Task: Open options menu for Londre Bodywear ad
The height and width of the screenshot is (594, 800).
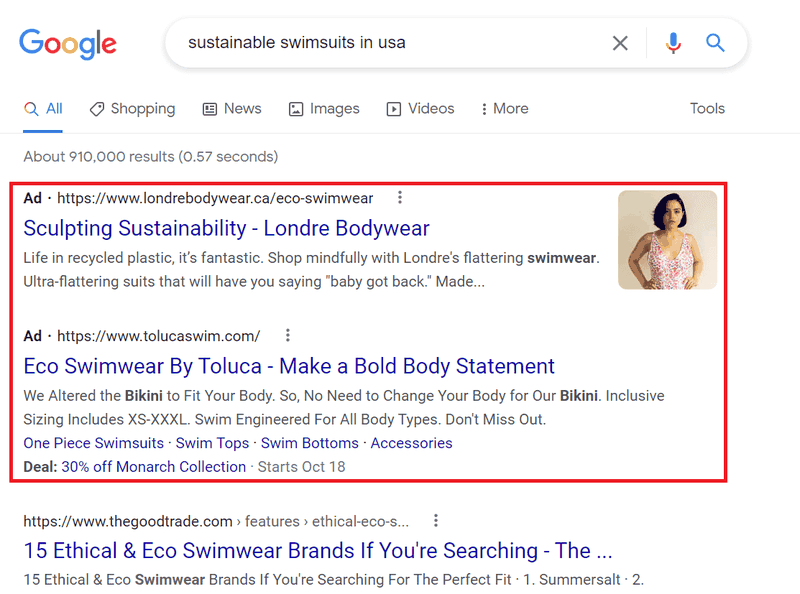Action: click(x=400, y=197)
